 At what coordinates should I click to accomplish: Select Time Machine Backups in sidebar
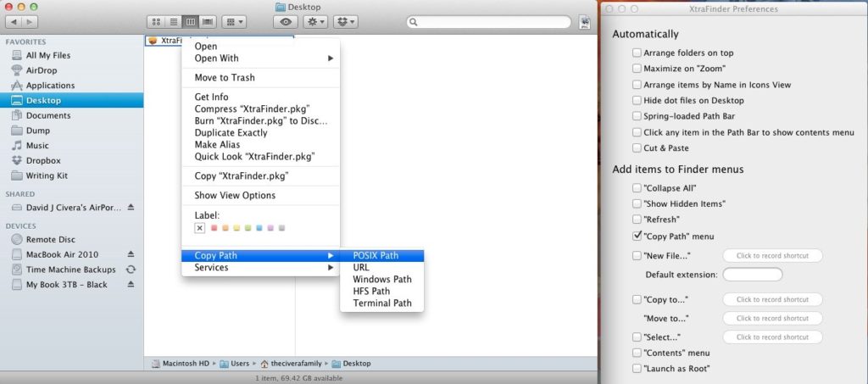[71, 270]
